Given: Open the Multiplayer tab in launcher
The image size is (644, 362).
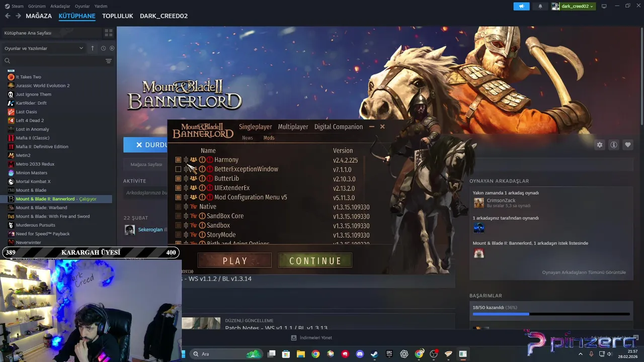Looking at the screenshot, I should coord(293,127).
